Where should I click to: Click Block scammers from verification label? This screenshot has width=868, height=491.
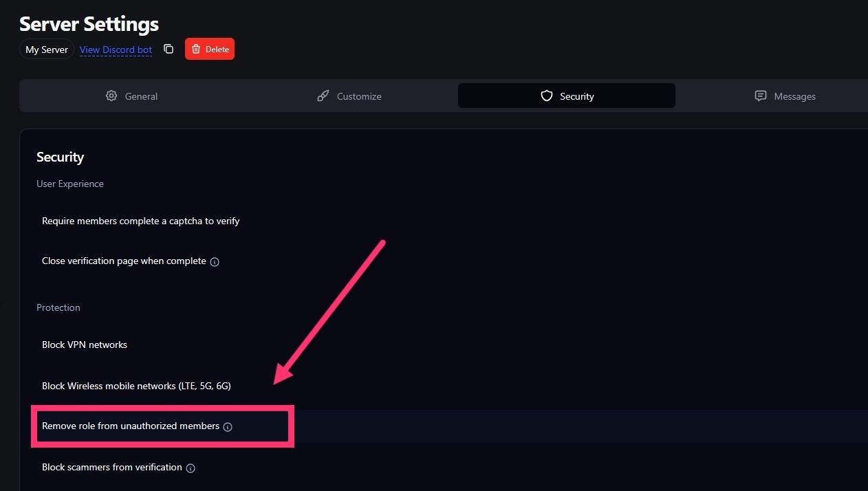(x=112, y=468)
